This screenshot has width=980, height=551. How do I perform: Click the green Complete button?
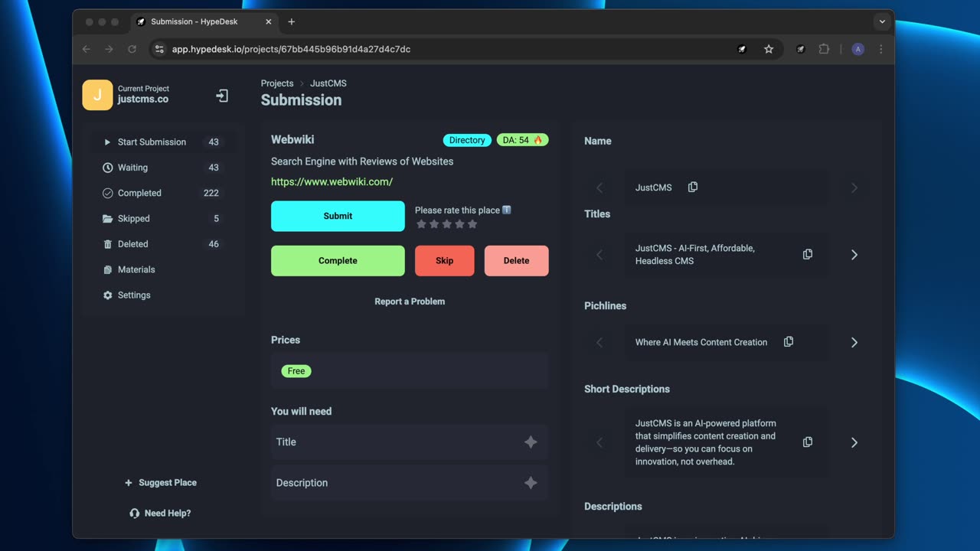[x=338, y=261]
